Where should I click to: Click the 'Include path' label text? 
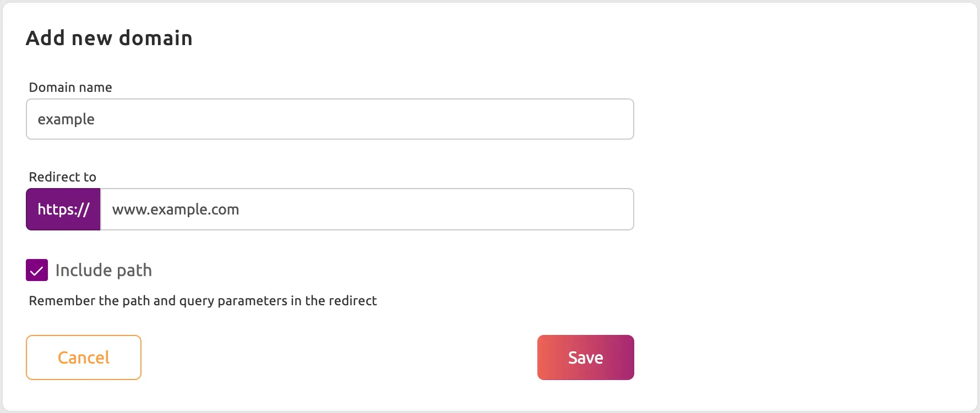click(x=104, y=270)
